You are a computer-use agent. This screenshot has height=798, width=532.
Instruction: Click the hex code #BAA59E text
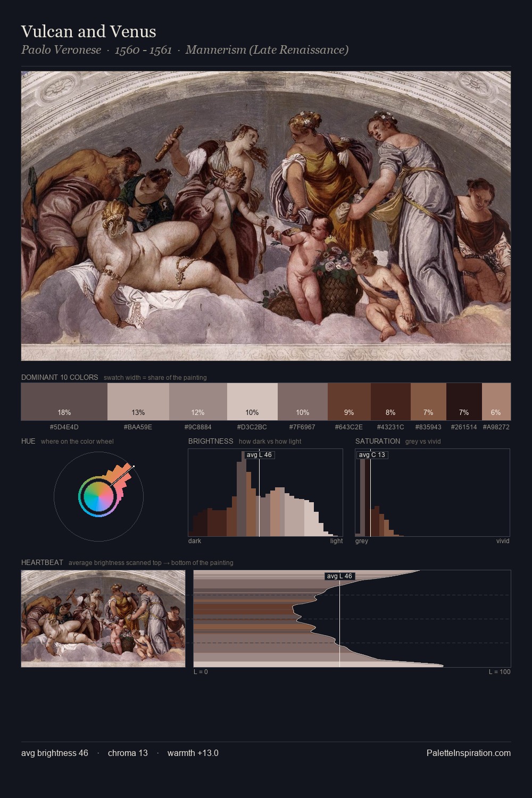click(138, 427)
